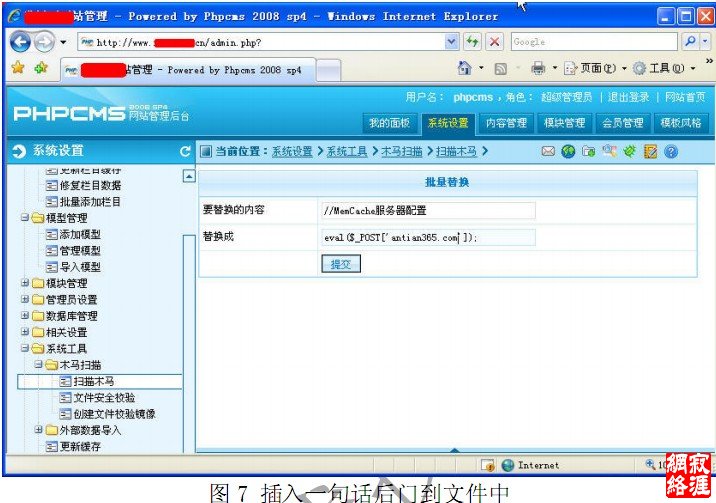
Task: Select 导入模型 in sidebar tree
Action: click(x=80, y=267)
